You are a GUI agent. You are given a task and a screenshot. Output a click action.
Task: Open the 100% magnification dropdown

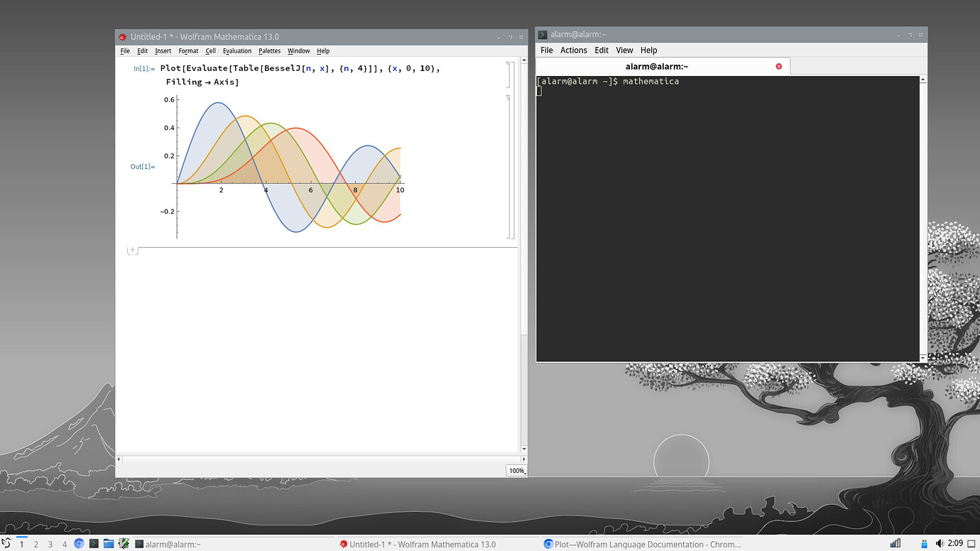[516, 470]
